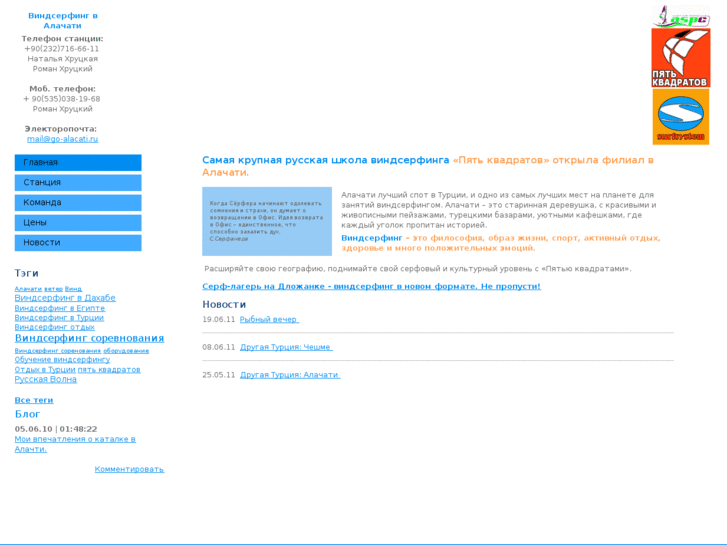Open the Русская Волна tag
This screenshot has width=727, height=545.
click(x=45, y=379)
